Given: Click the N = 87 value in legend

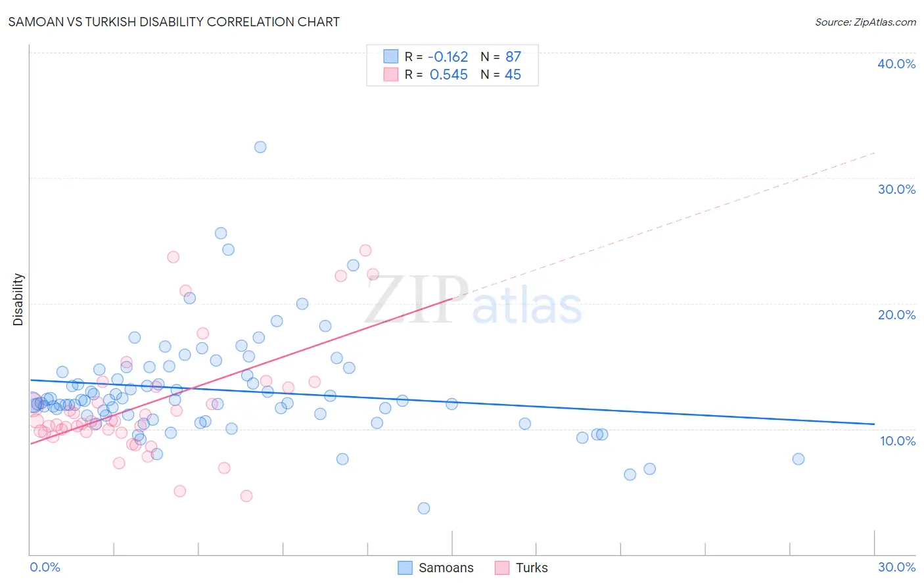Looking at the screenshot, I should pos(501,56).
